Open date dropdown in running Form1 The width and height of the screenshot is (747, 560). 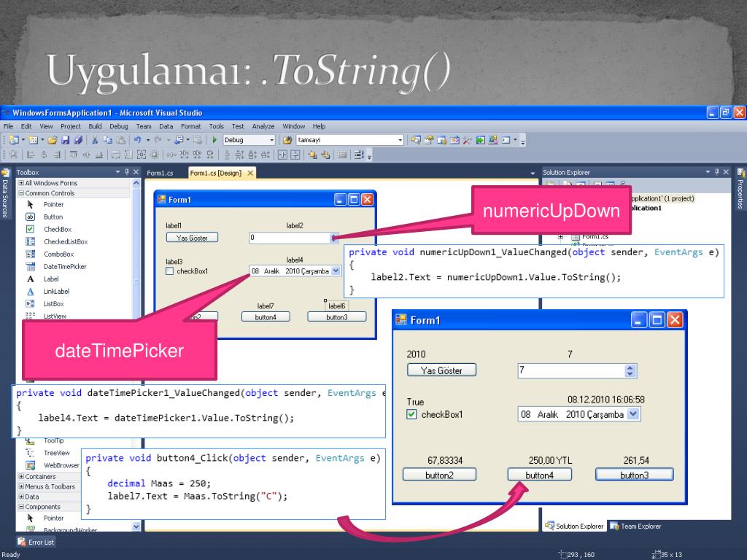tap(633, 414)
